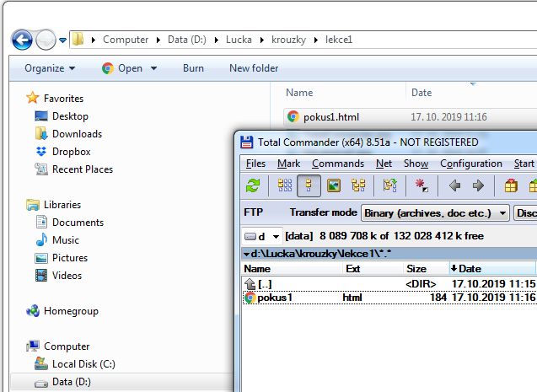Image resolution: width=537 pixels, height=392 pixels.
Task: Select pokus1 html file in Total Commander
Action: click(x=275, y=298)
